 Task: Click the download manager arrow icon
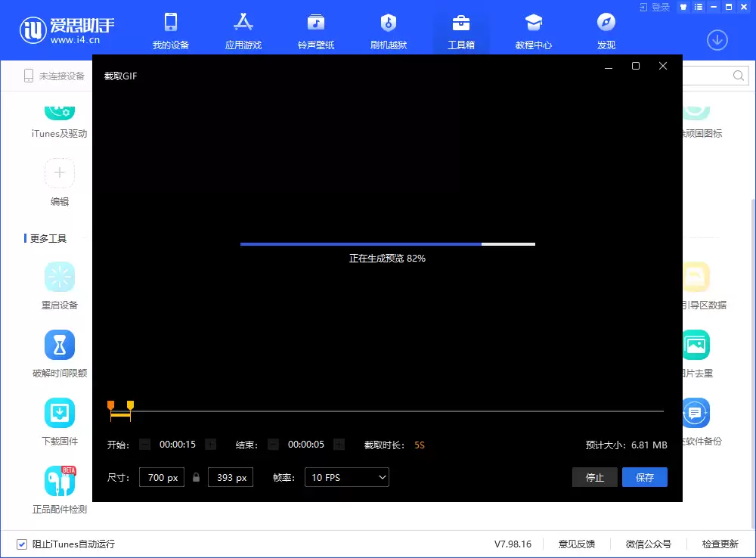point(717,40)
